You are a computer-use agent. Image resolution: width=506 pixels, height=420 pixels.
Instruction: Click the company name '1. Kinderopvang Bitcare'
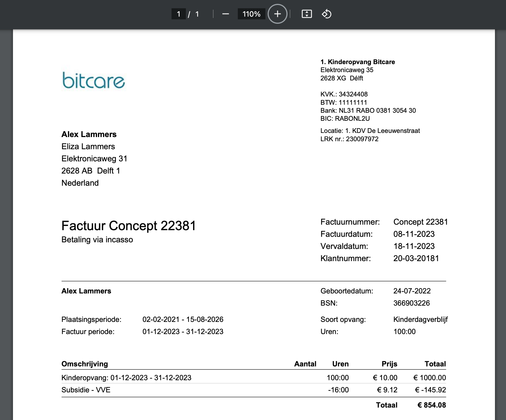point(358,62)
